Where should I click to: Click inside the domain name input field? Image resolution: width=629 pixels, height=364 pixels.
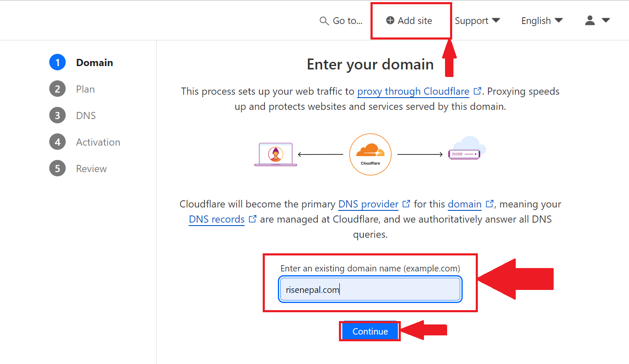click(x=370, y=289)
